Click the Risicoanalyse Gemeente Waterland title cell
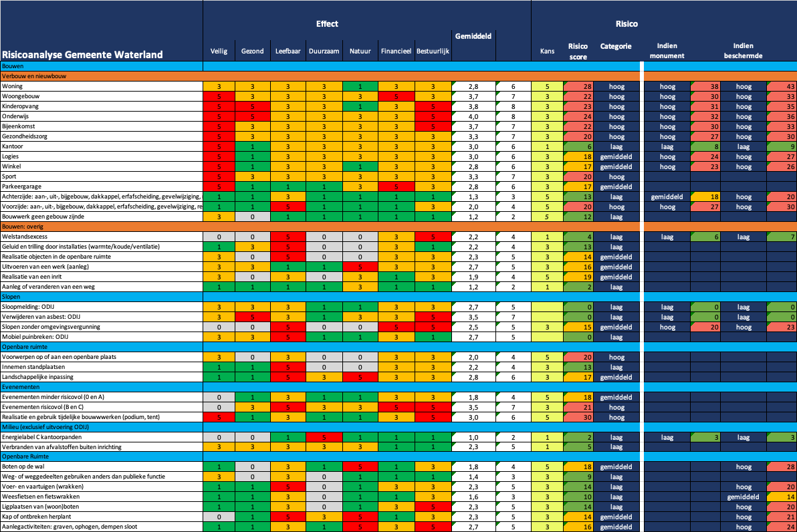The width and height of the screenshot is (797, 532). [x=82, y=55]
